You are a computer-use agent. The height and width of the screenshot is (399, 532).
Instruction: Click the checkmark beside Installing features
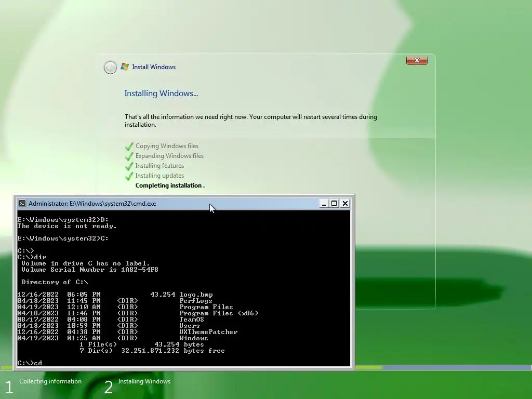pos(129,166)
